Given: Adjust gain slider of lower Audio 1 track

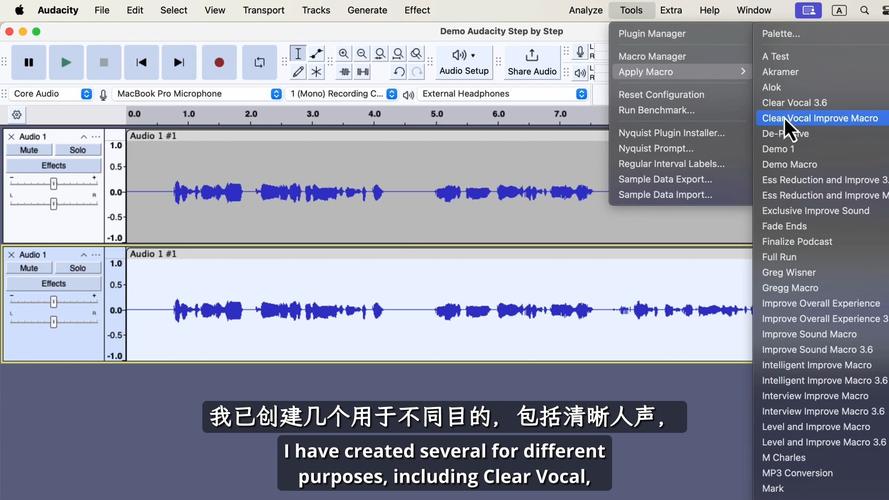Looking at the screenshot, I should pos(53,302).
